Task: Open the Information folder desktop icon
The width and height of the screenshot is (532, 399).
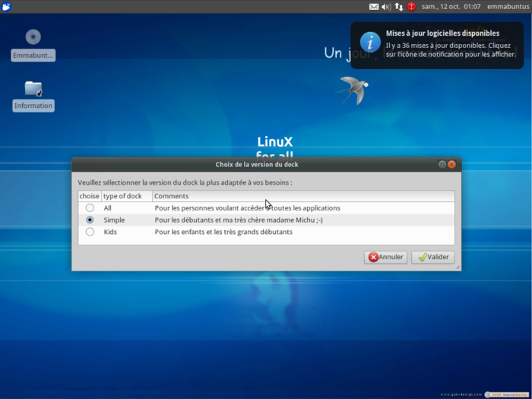Action: [33, 89]
